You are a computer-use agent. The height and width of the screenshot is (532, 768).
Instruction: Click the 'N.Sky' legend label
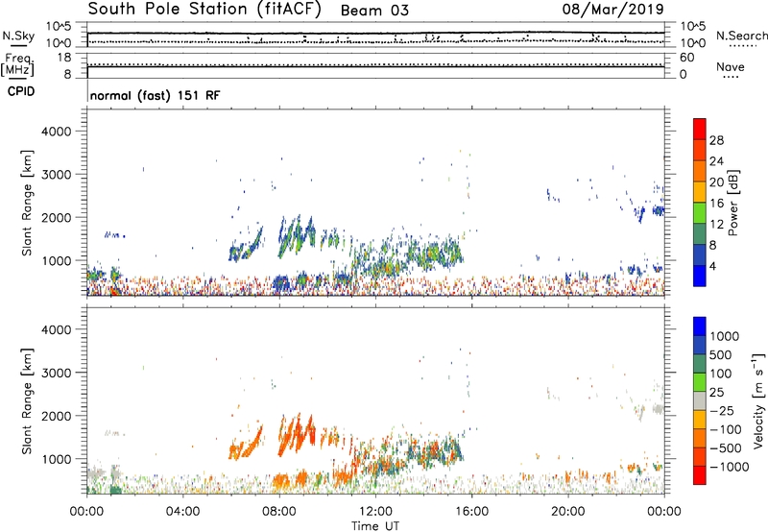tap(18, 36)
